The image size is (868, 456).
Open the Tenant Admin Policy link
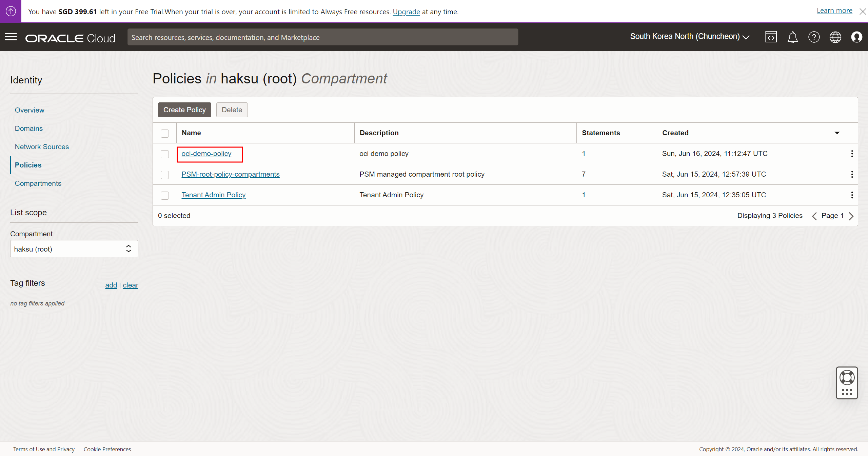(x=213, y=195)
